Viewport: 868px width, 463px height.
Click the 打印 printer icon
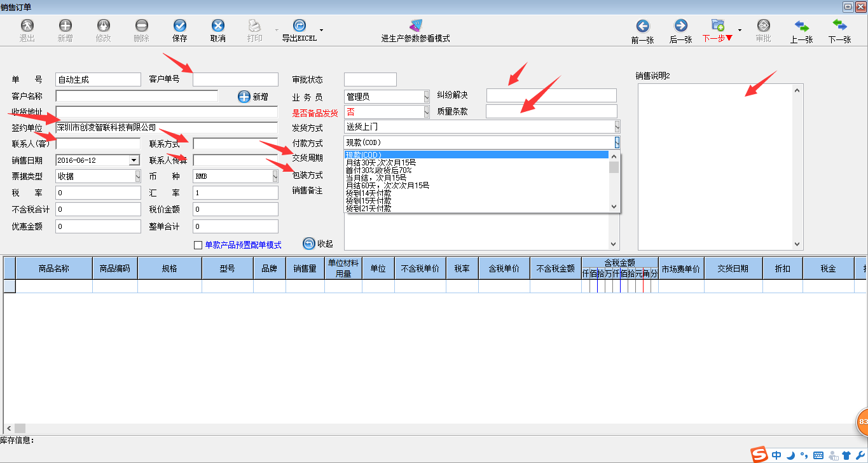254,25
